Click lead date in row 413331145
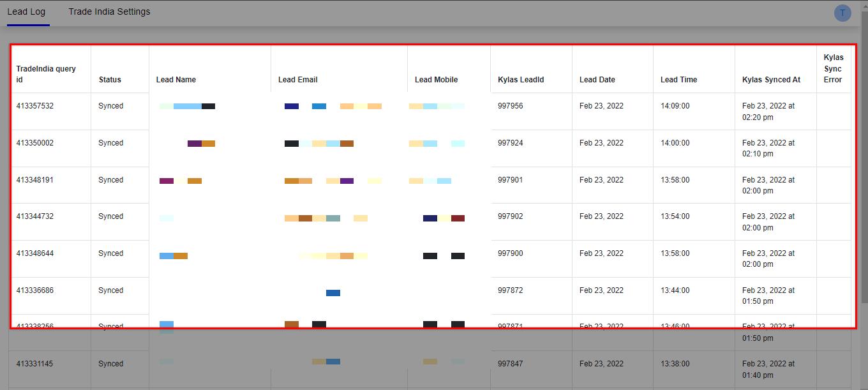 pyautogui.click(x=601, y=364)
